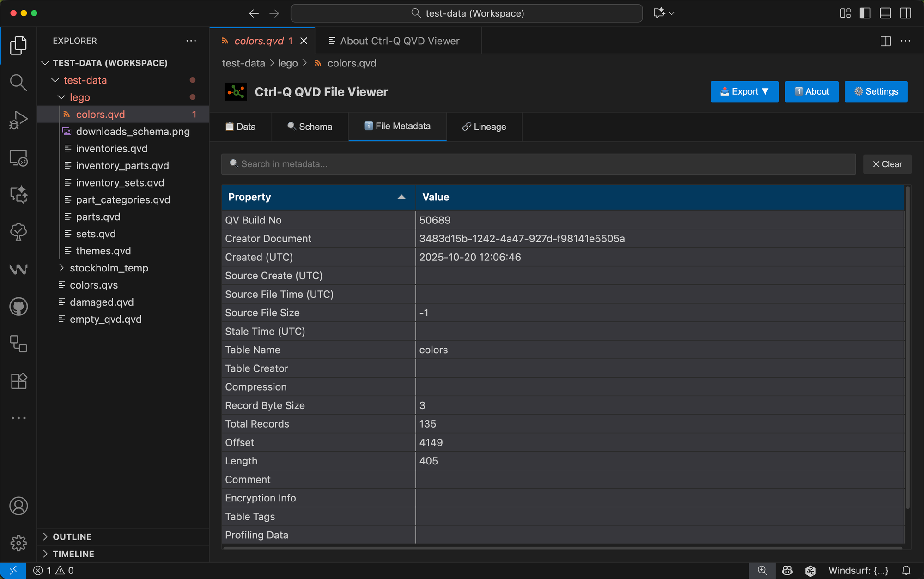
Task: Click the Search in metadata field
Action: (x=538, y=164)
